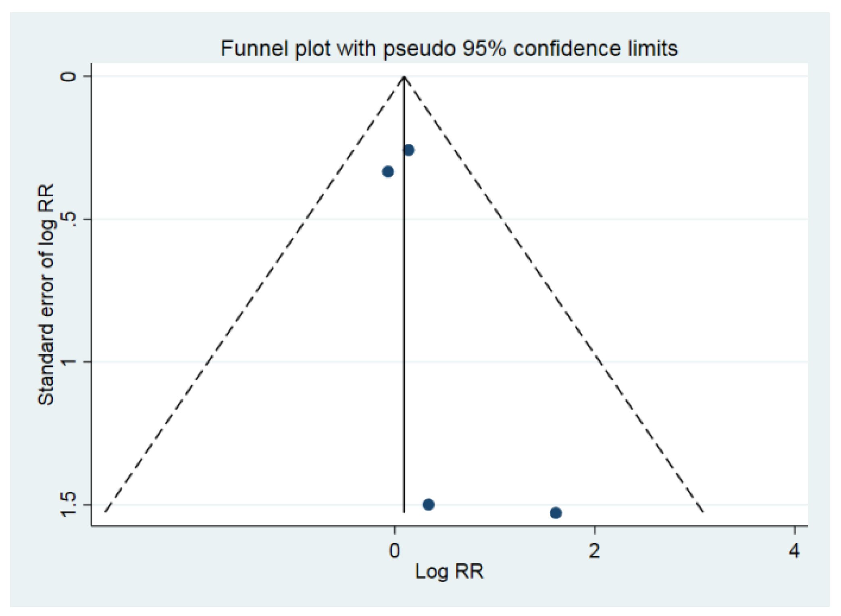
Task: Select the topmost data point near the center line
Action: click(408, 150)
